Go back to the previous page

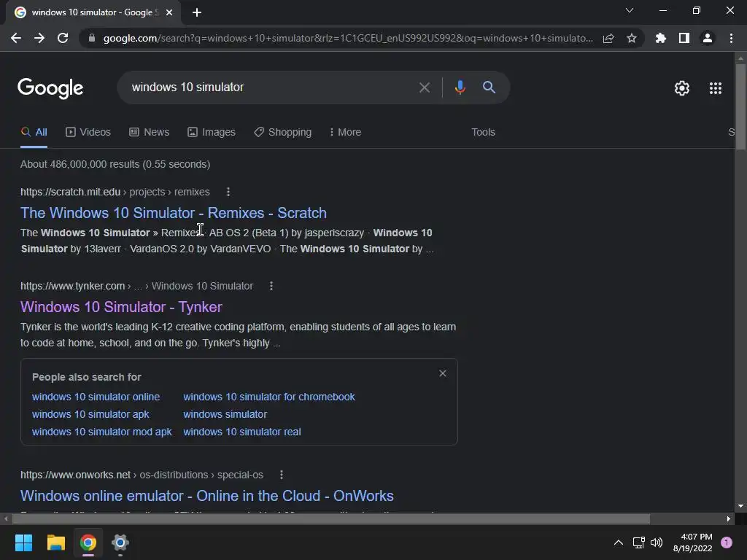point(16,38)
